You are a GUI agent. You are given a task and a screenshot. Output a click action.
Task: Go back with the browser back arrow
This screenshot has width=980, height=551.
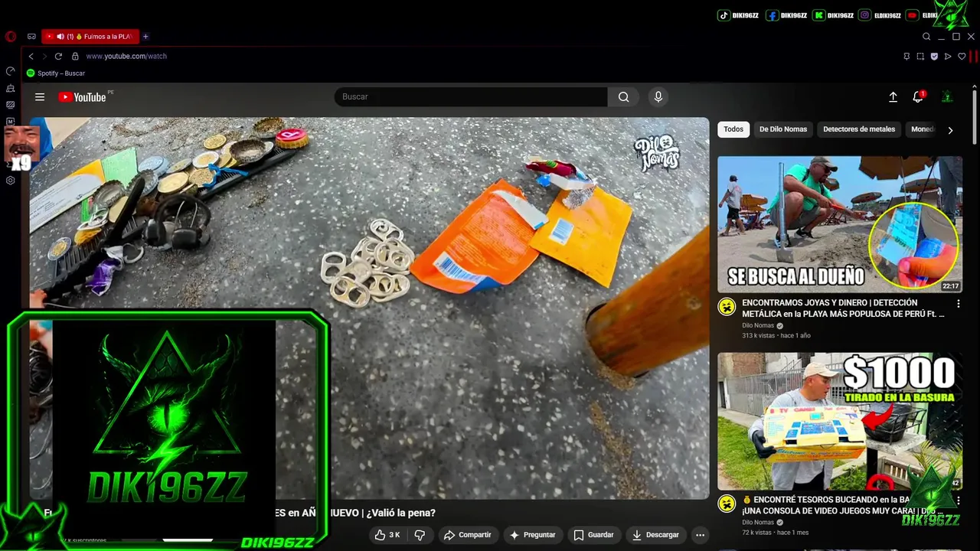click(x=31, y=56)
